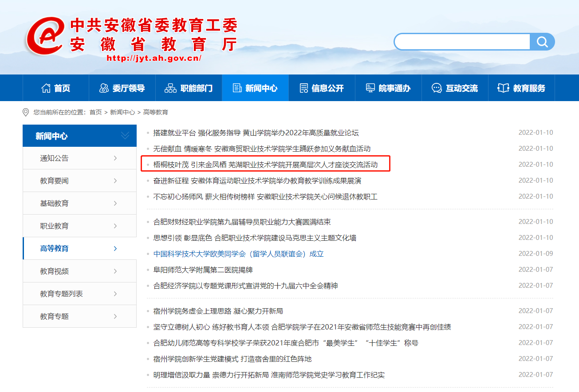The width and height of the screenshot is (579, 392).
Task: Open the 新闻中心 navigation tab
Action: coord(255,88)
